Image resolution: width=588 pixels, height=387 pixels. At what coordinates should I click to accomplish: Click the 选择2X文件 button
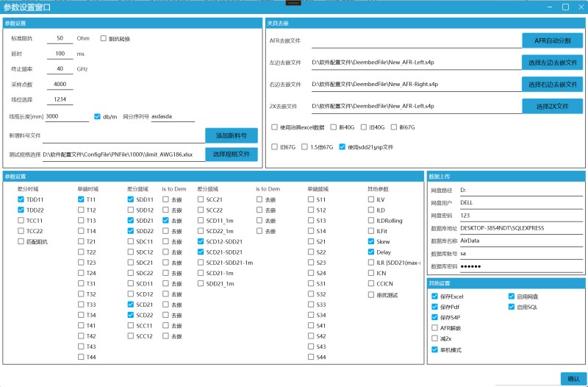click(x=552, y=107)
